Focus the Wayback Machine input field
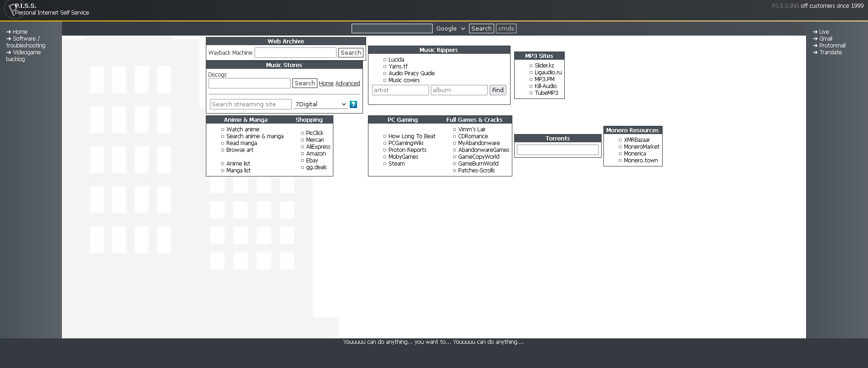Screen dimensions: 868x368 coord(296,53)
